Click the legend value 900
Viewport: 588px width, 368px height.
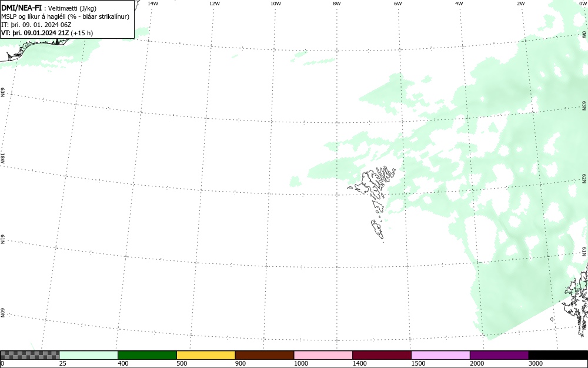pyautogui.click(x=240, y=363)
